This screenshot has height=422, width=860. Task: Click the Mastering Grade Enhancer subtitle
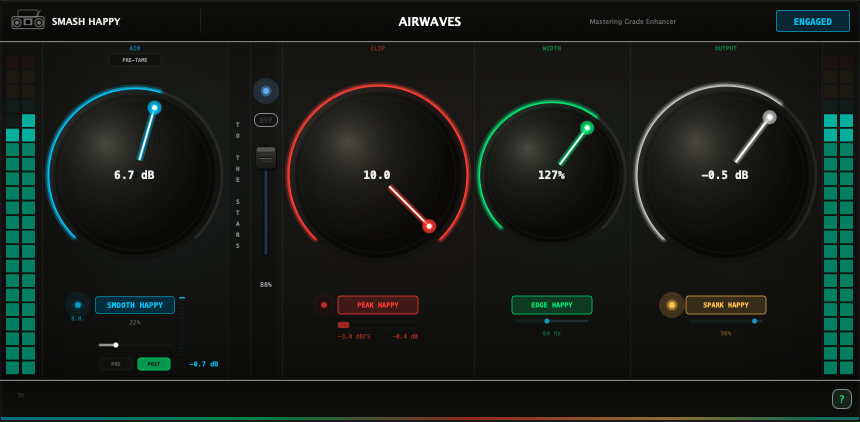[633, 21]
